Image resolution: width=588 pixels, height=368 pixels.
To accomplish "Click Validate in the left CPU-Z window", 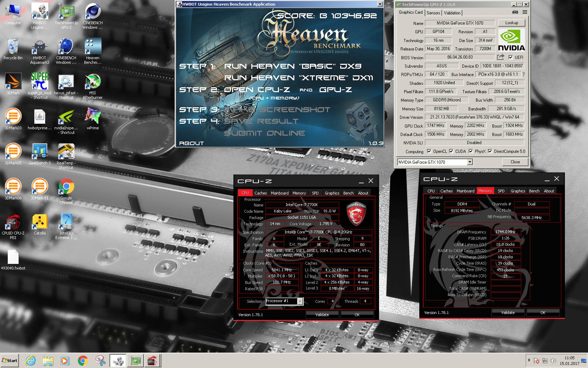I will pos(322,315).
